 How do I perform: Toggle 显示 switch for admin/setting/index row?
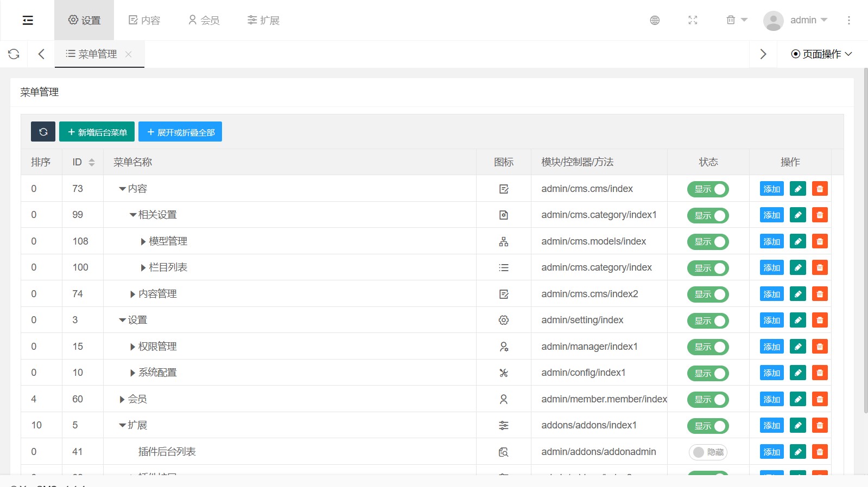point(708,321)
